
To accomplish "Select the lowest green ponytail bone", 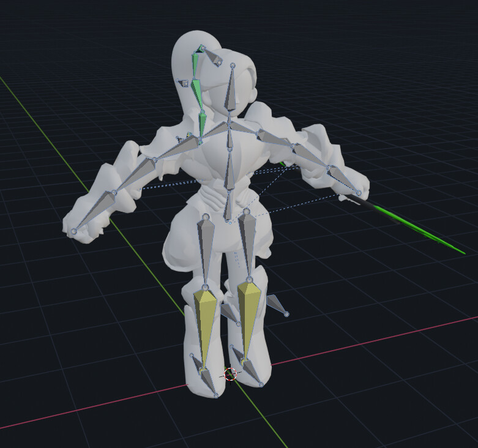I will click(x=203, y=125).
